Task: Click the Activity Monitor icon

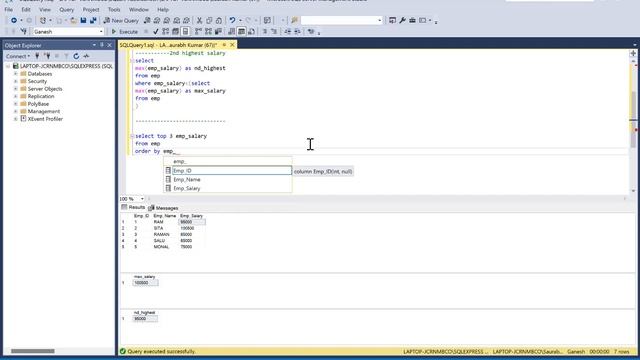Action: pyautogui.click(x=86, y=56)
